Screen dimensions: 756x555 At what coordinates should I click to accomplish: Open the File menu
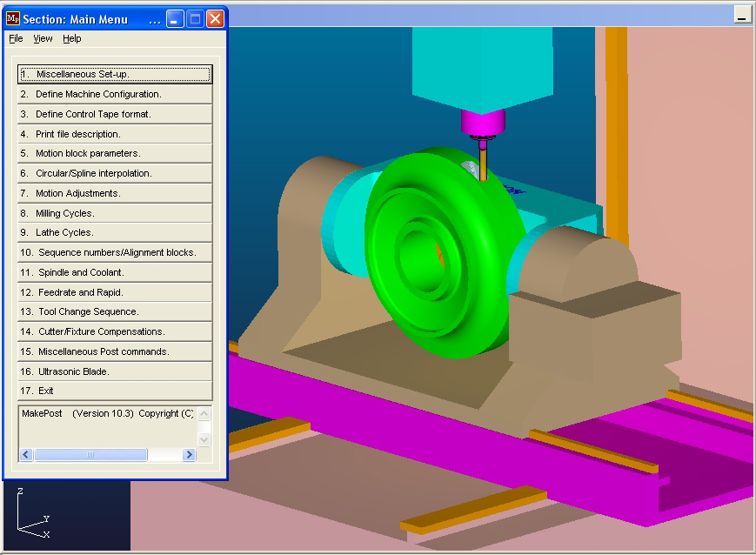16,38
